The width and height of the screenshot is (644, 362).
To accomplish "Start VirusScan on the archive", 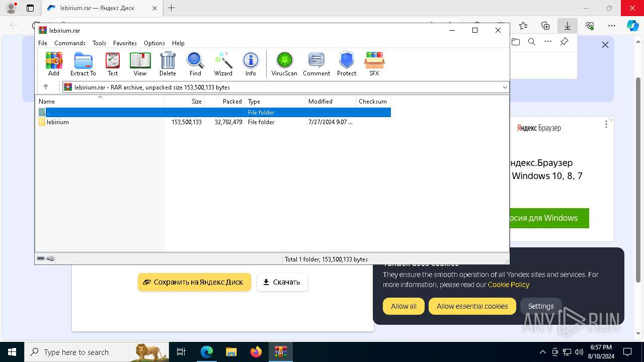I will click(284, 64).
